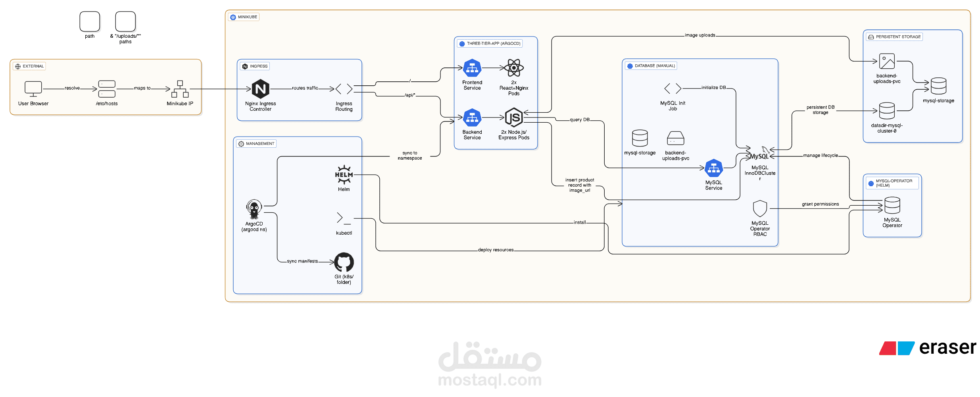Click the 'deploy resources' connector label

click(496, 250)
